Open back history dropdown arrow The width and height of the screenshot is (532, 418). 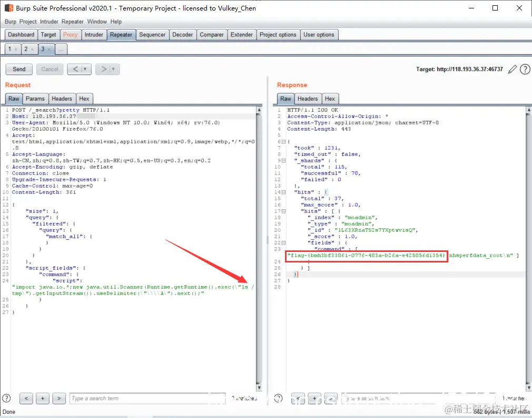click(86, 69)
